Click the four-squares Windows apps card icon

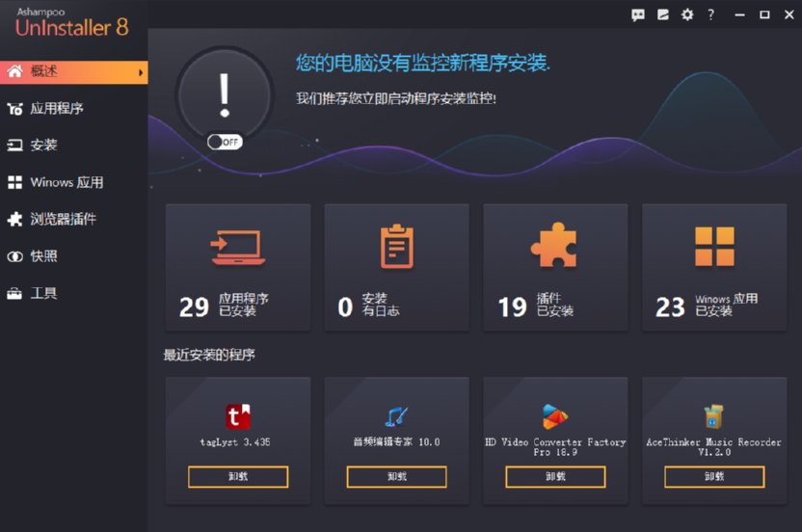pos(714,247)
